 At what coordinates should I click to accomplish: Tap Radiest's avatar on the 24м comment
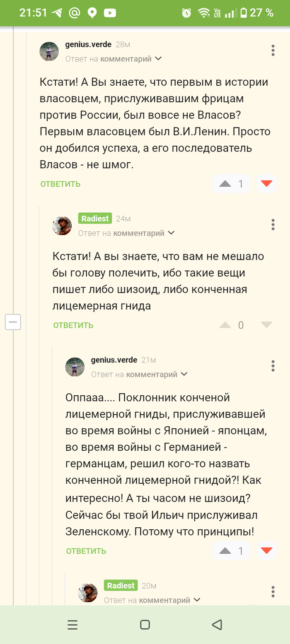point(62,226)
